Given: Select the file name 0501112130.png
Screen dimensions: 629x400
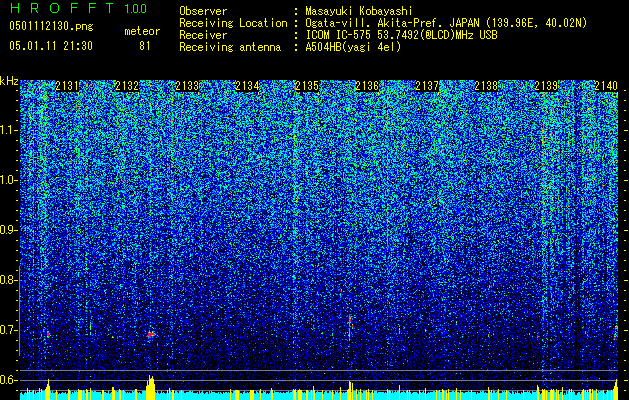Looking at the screenshot, I should tap(51, 27).
